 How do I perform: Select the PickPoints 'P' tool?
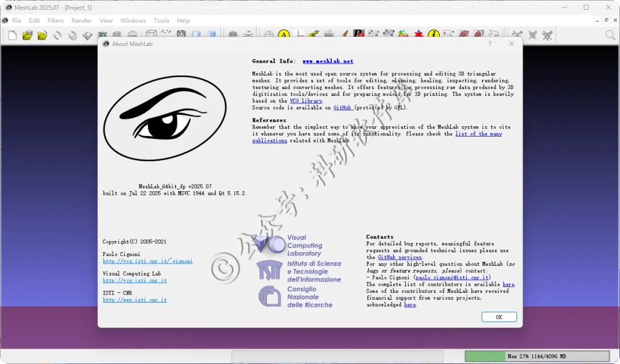tap(359, 34)
